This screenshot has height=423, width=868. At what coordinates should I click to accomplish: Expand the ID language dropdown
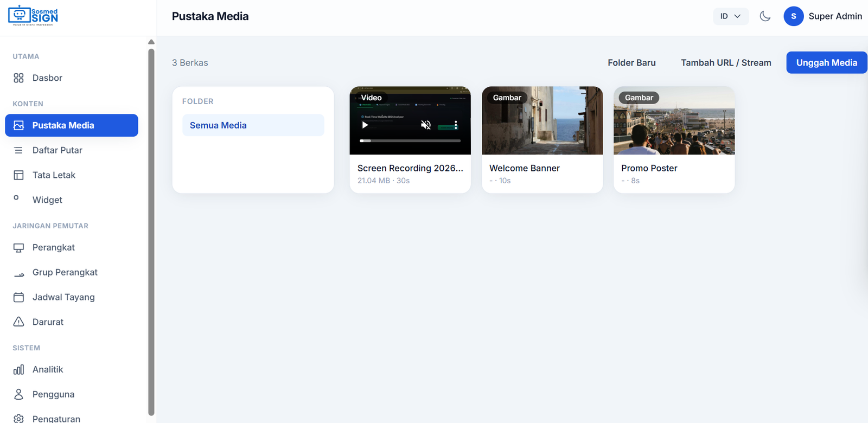tap(731, 16)
